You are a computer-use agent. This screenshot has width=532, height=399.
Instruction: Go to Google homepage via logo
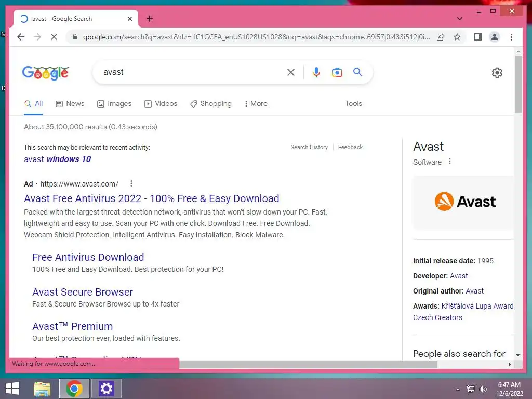pos(46,73)
